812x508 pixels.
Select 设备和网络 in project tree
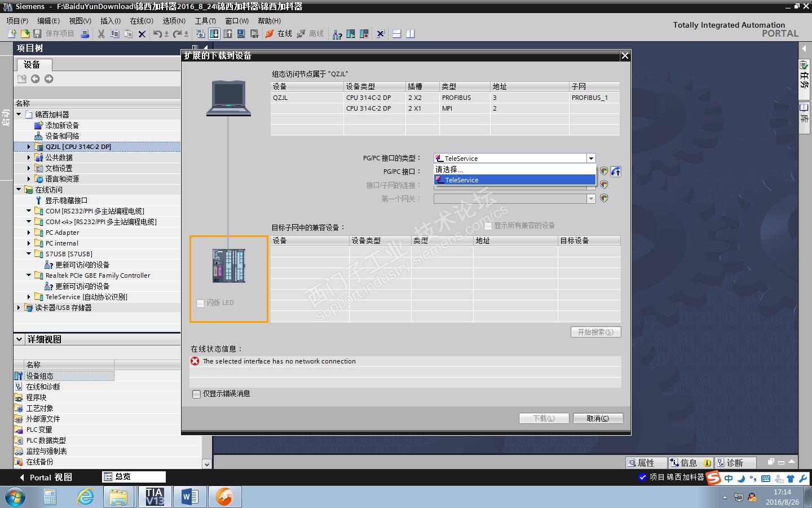(62, 136)
